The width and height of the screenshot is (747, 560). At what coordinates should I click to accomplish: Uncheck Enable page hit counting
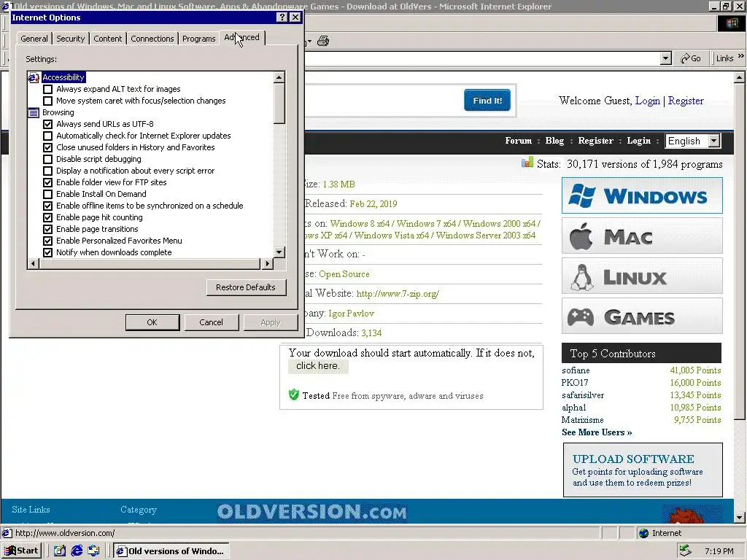point(47,217)
